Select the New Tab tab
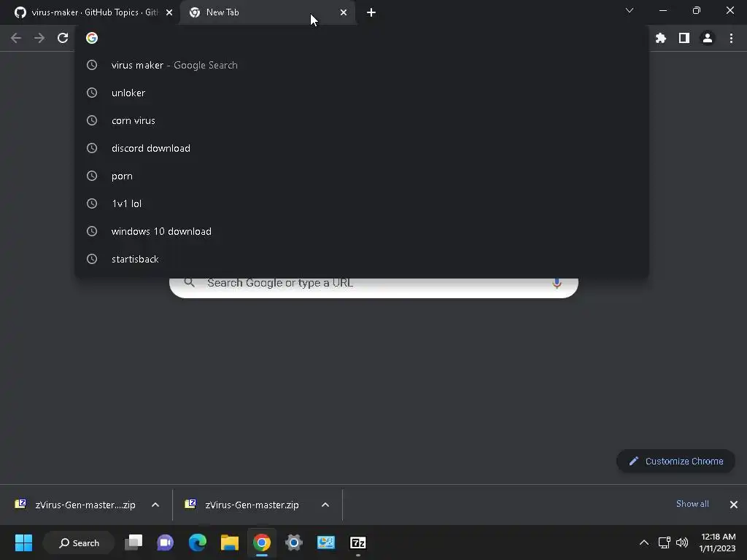 point(267,12)
